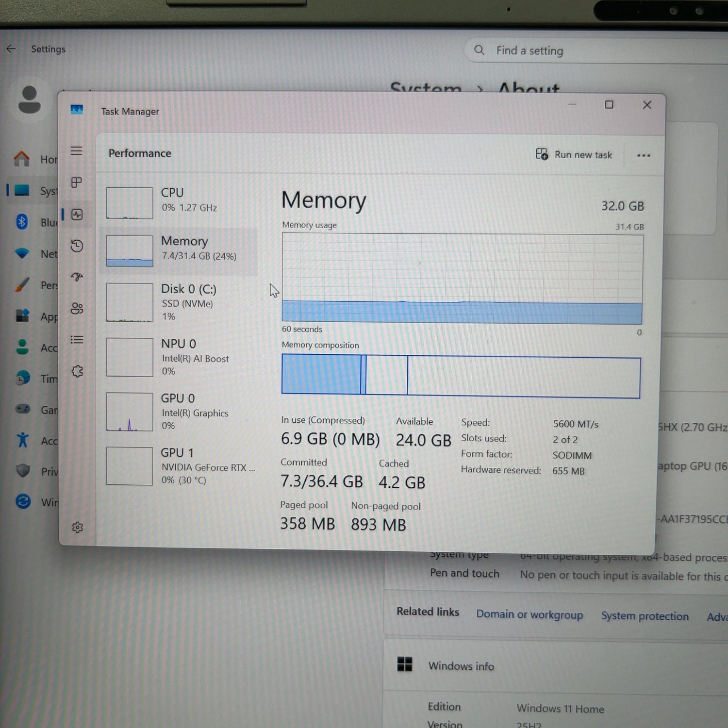Image resolution: width=728 pixels, height=728 pixels.
Task: Click the 32.0 GB total memory label
Action: [x=622, y=206]
